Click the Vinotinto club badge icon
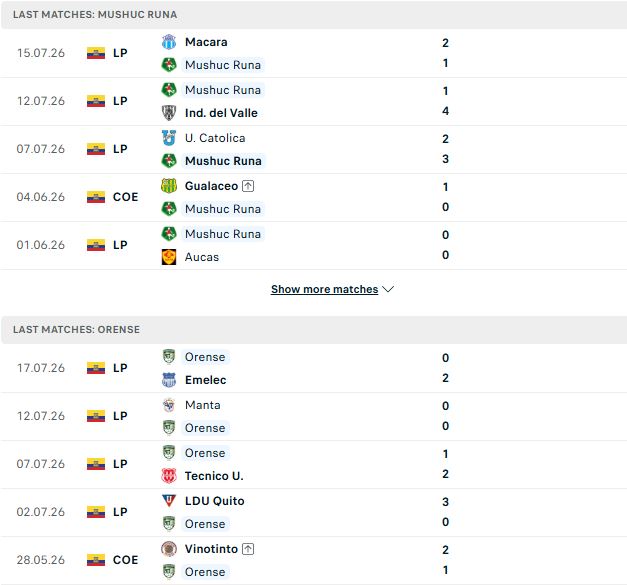Screen dimensions: 627x585 [x=169, y=549]
